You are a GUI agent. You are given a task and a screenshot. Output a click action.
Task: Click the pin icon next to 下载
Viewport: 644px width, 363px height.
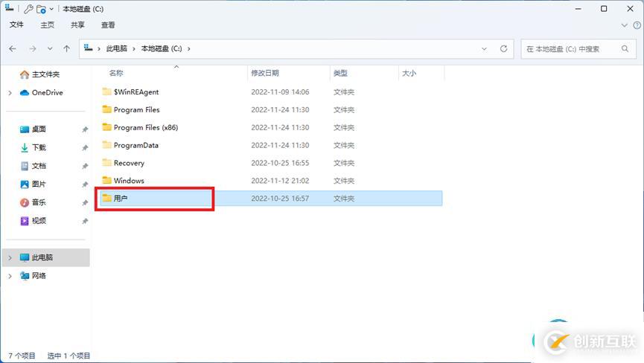coord(85,148)
